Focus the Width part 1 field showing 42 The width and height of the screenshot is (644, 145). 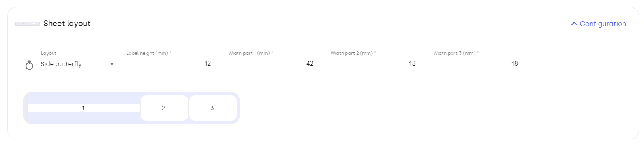(x=275, y=64)
